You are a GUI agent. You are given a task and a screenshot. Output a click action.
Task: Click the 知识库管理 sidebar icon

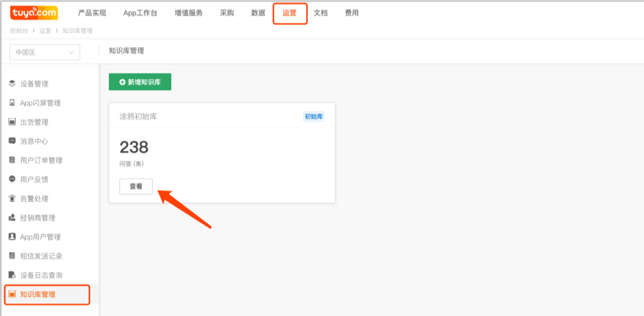pyautogui.click(x=12, y=294)
